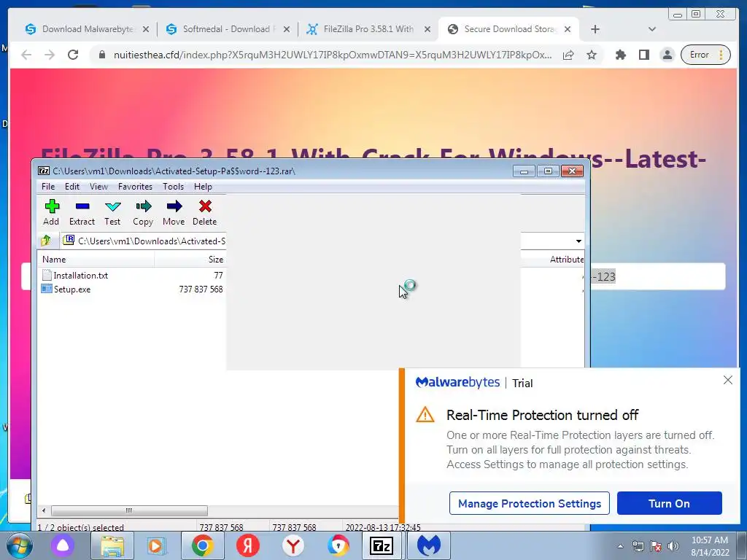747x560 pixels.
Task: Open the Help menu in 7-Zip
Action: click(203, 187)
